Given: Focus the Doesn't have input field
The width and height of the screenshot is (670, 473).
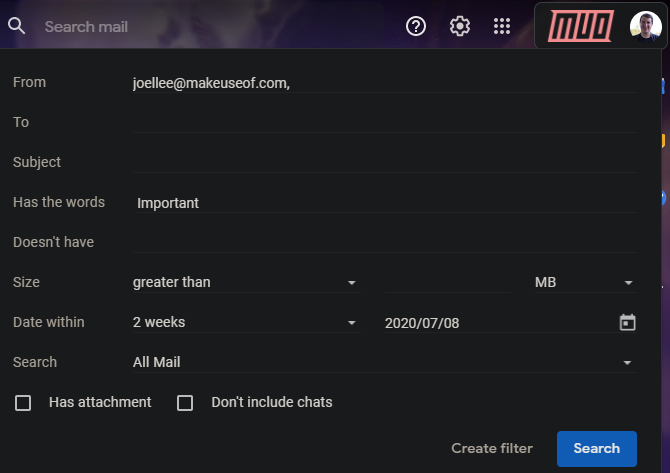Looking at the screenshot, I should [x=385, y=242].
